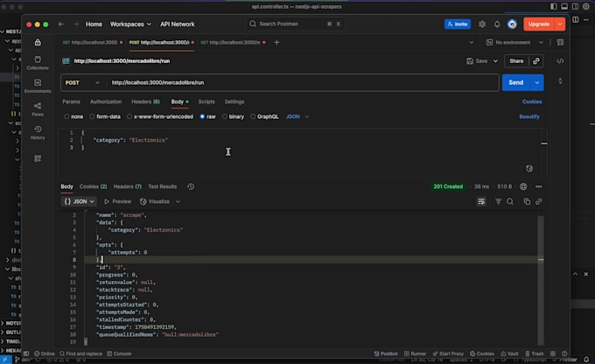Open the No environment selector

click(514, 42)
